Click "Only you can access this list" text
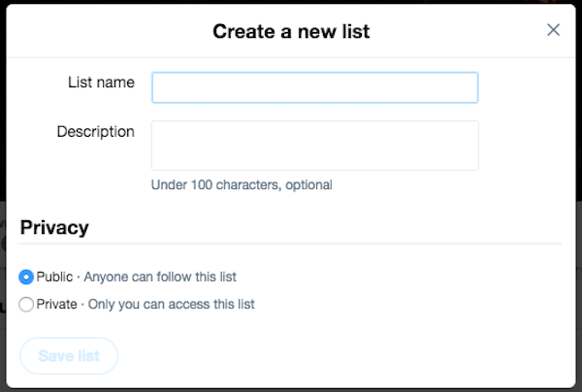The width and height of the screenshot is (582, 392). pyautogui.click(x=172, y=304)
